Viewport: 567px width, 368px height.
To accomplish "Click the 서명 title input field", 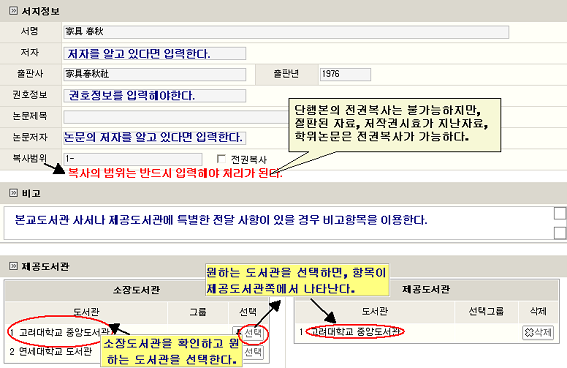I will (x=286, y=32).
